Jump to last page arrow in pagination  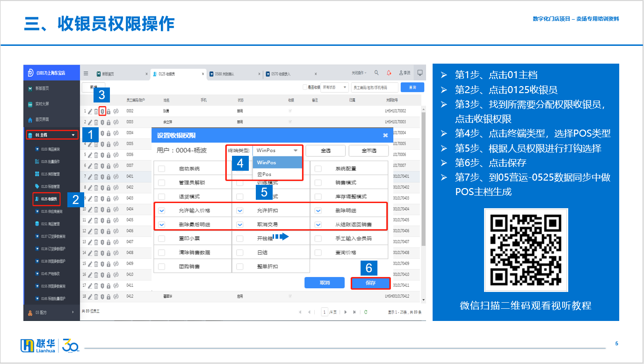tap(355, 312)
